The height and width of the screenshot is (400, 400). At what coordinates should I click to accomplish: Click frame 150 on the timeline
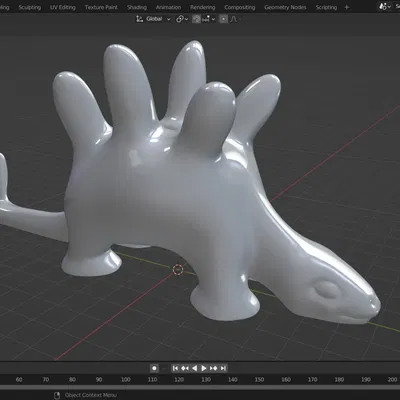pyautogui.click(x=259, y=379)
